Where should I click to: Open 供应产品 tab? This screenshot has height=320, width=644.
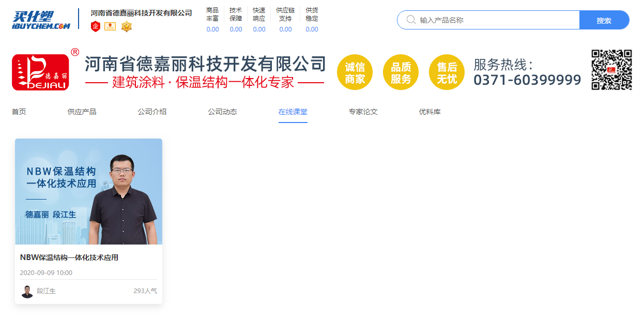pyautogui.click(x=82, y=112)
